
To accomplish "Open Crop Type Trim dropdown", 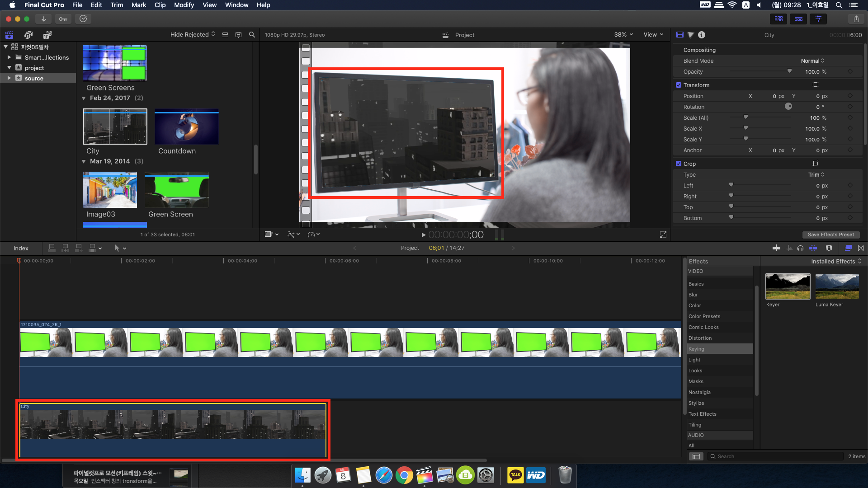I will pos(816,175).
